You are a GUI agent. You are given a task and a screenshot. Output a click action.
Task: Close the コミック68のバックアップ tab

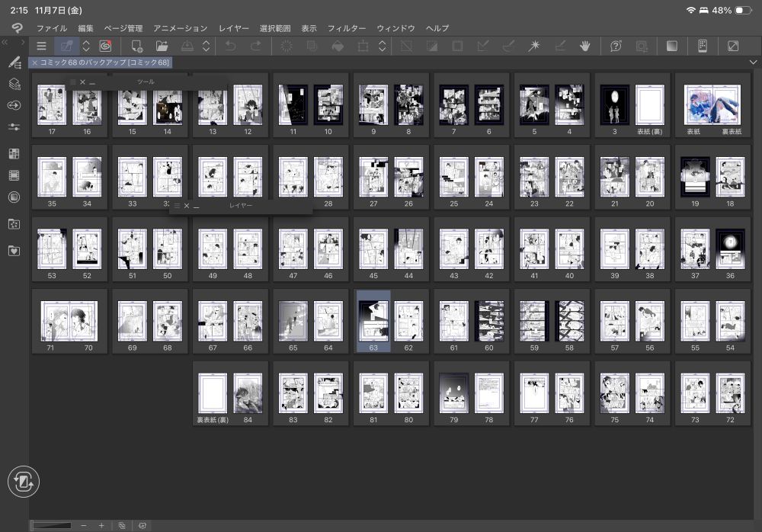pos(34,62)
